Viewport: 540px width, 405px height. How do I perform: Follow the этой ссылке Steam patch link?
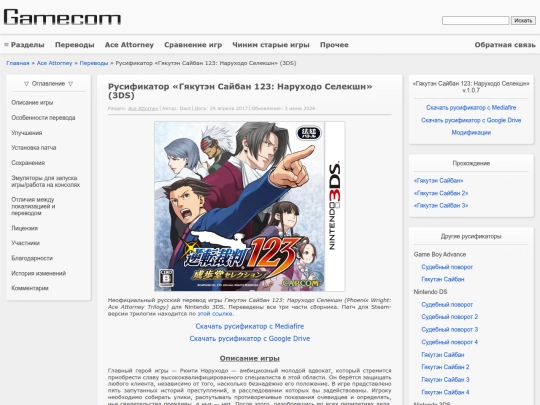tap(215, 314)
